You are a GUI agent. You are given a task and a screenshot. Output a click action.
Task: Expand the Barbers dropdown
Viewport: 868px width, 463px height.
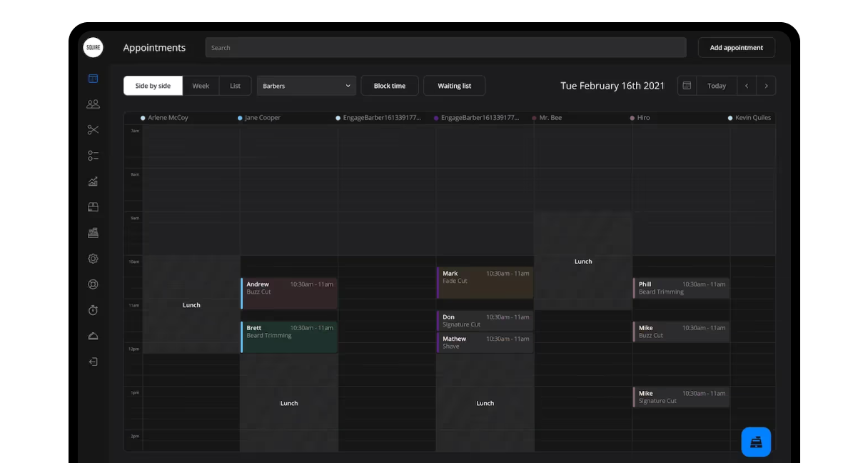(306, 86)
